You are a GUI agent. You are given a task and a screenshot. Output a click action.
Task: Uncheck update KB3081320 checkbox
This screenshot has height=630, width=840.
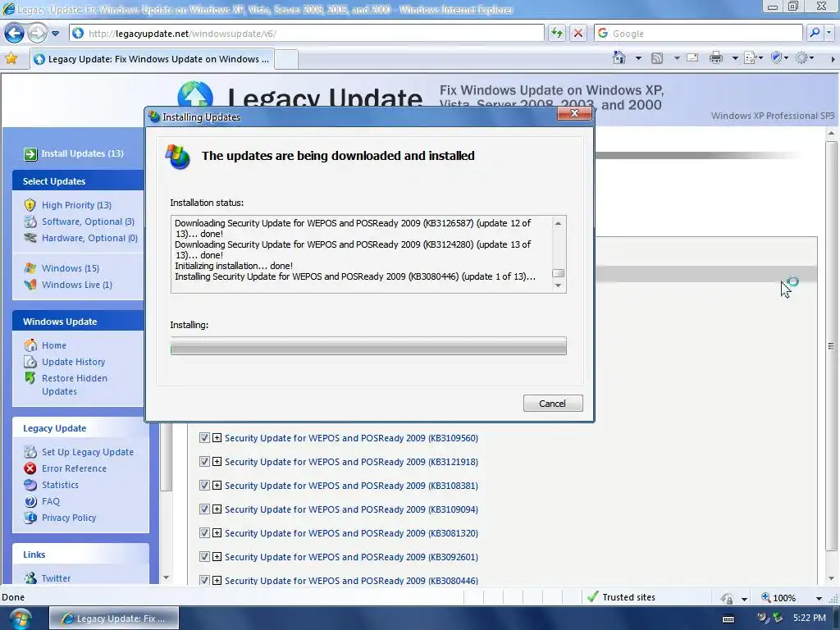(x=204, y=533)
